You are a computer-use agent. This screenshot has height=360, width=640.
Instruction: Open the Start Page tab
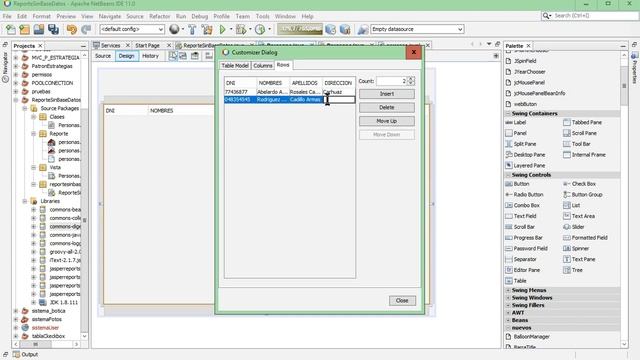point(148,45)
